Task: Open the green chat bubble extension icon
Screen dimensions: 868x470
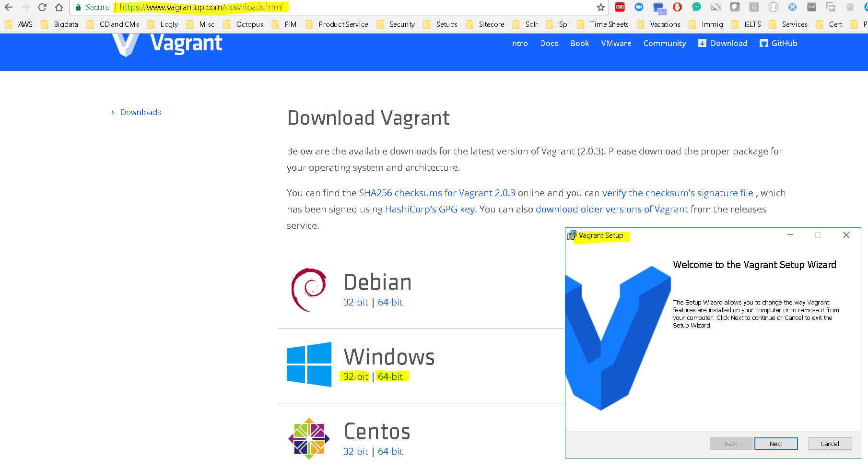Action: [696, 7]
